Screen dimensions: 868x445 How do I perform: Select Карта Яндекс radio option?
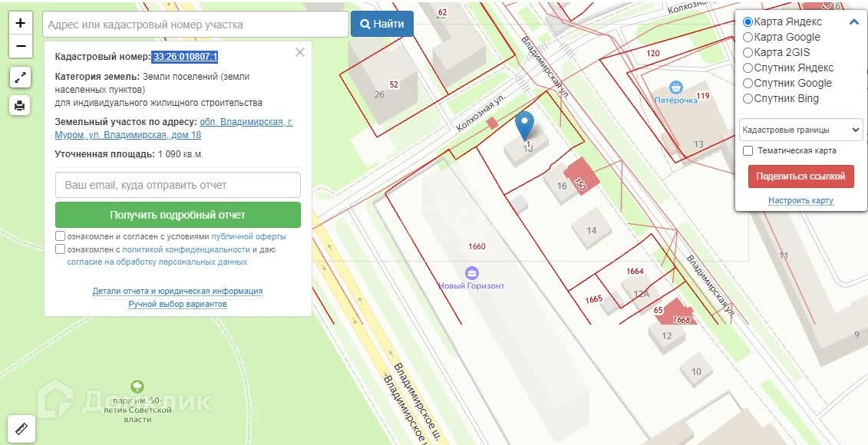pyautogui.click(x=748, y=22)
